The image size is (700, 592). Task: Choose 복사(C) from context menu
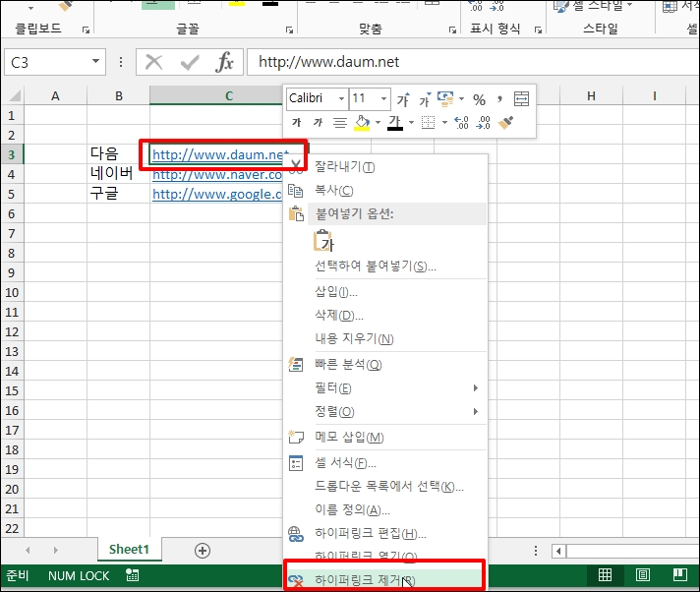(x=385, y=190)
